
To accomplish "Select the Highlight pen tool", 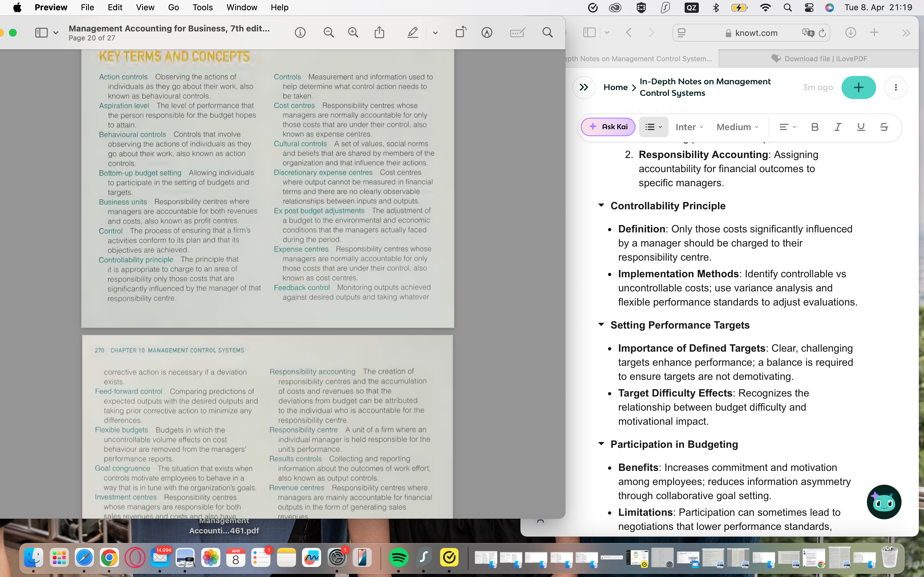I will click(413, 33).
